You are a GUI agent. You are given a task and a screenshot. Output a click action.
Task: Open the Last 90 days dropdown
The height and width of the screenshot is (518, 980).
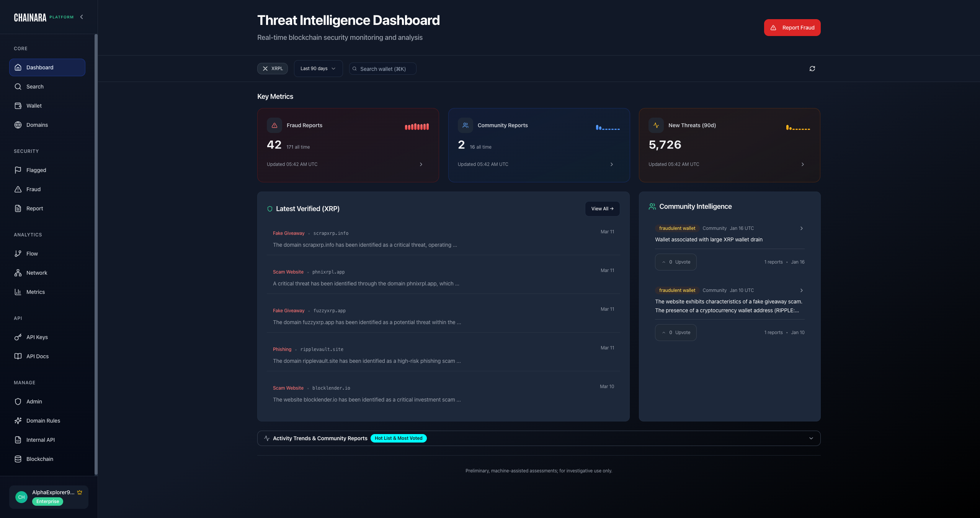pyautogui.click(x=318, y=69)
